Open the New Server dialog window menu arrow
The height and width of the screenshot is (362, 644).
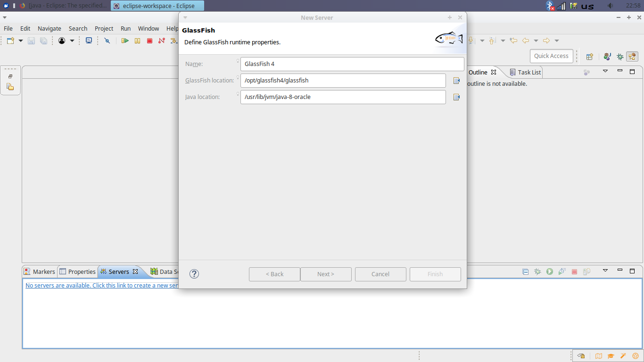185,17
